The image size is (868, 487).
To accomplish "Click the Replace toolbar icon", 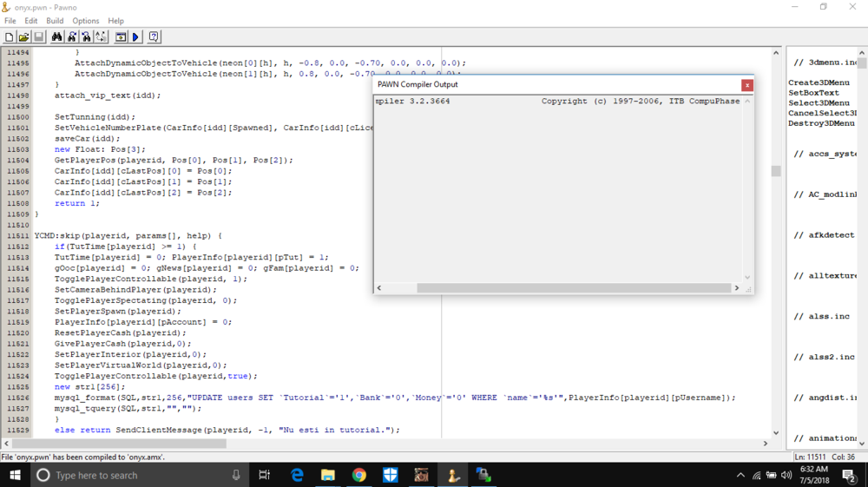I will [x=102, y=37].
